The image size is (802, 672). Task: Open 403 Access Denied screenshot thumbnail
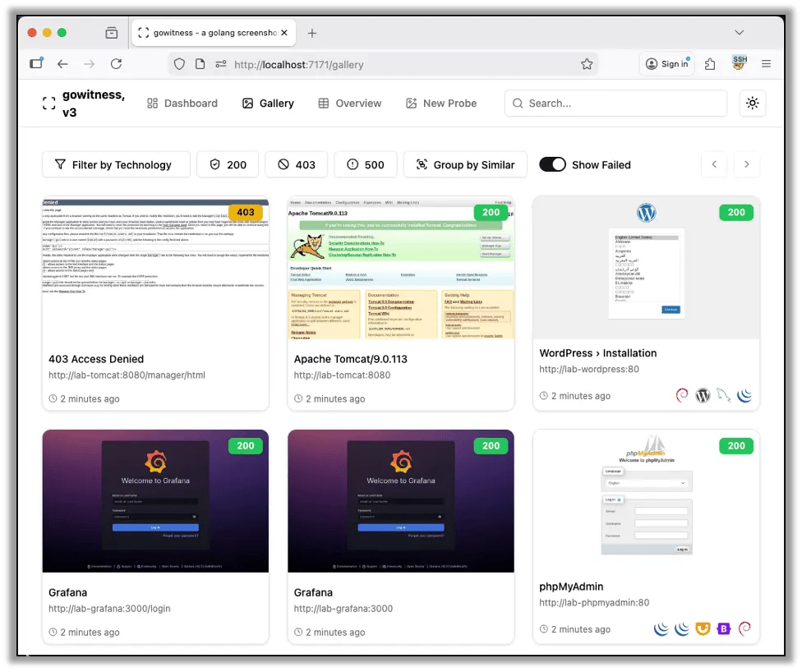[x=155, y=268]
